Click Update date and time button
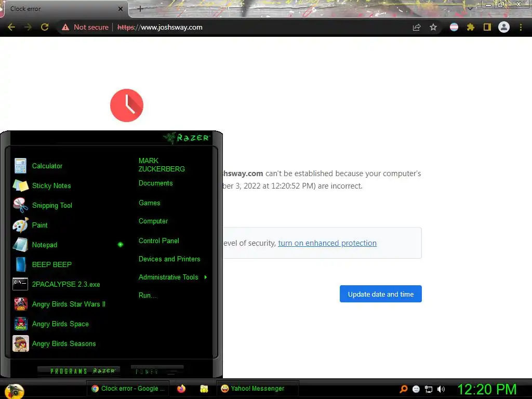The image size is (532, 399). pos(381,294)
